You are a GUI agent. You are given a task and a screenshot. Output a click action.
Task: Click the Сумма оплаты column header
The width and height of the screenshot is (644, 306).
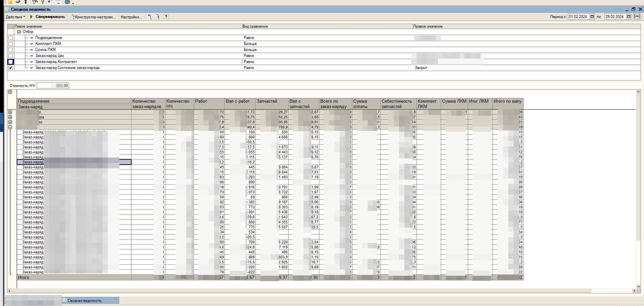(366, 104)
